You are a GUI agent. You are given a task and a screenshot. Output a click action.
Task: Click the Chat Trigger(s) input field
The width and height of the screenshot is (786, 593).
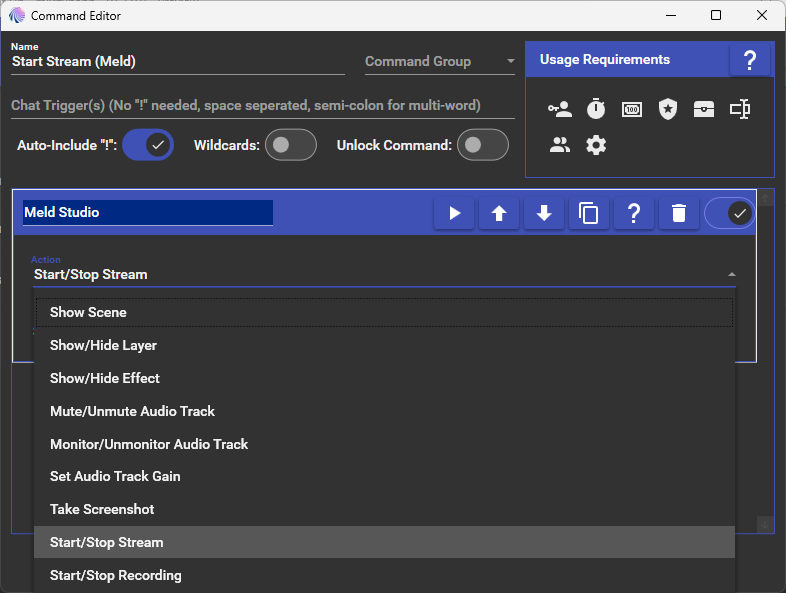pos(263,105)
